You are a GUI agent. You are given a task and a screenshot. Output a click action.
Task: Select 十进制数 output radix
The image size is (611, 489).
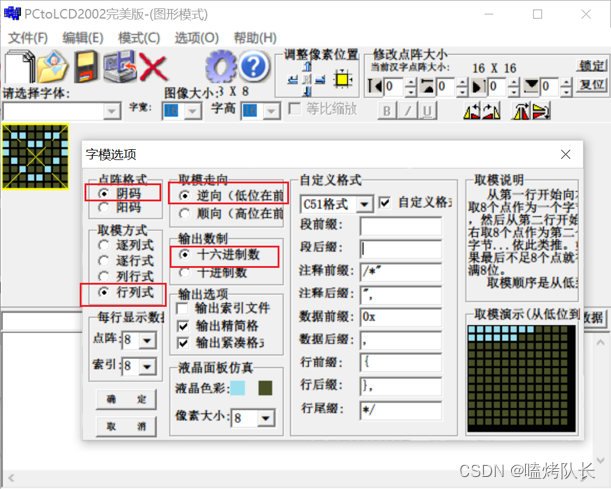[x=213, y=272]
